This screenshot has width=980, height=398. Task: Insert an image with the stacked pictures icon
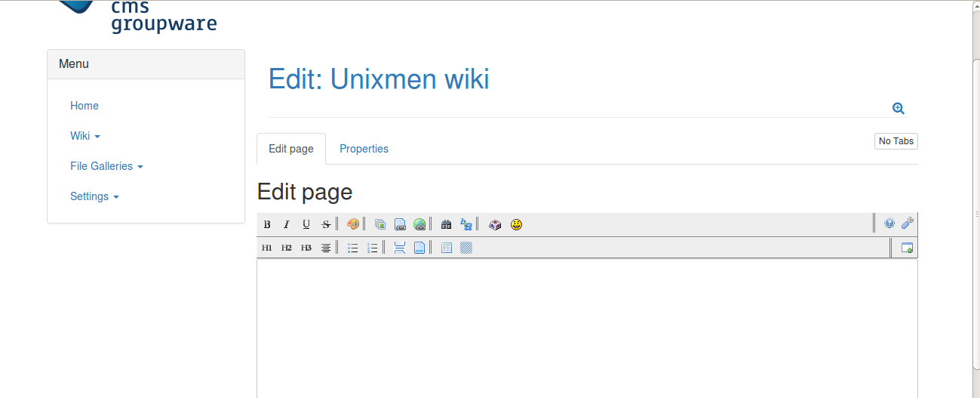380,224
